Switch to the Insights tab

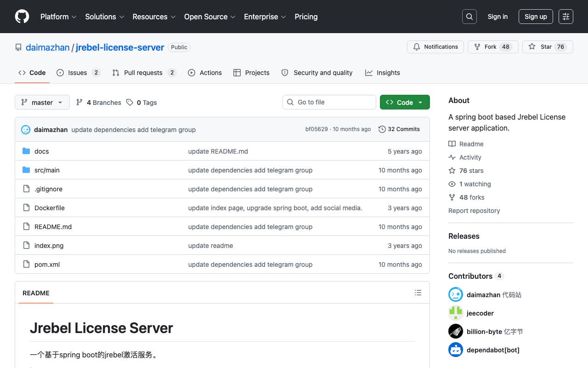tap(383, 73)
